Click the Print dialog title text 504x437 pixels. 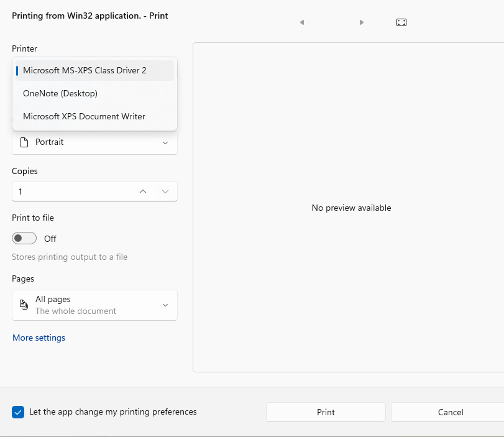click(x=90, y=16)
